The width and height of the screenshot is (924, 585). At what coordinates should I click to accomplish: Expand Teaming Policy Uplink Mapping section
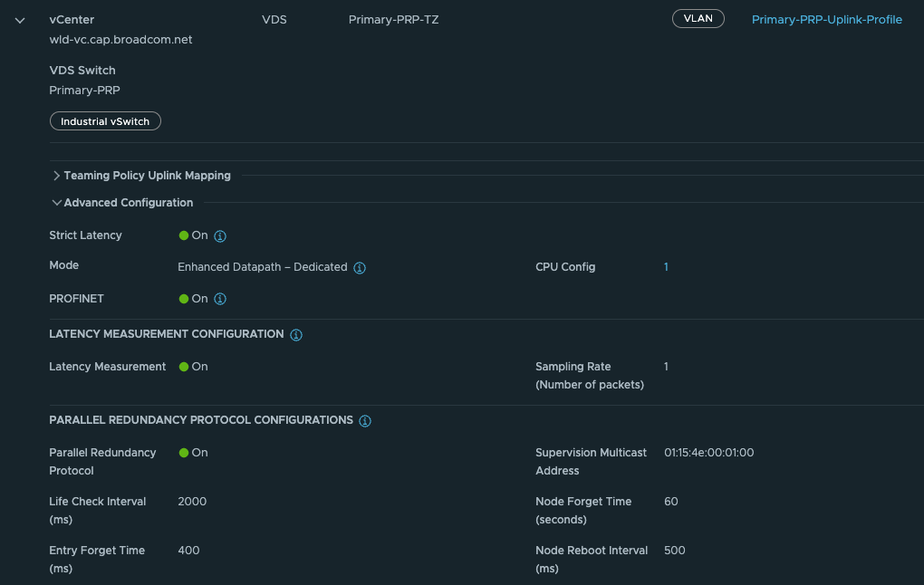coord(56,176)
